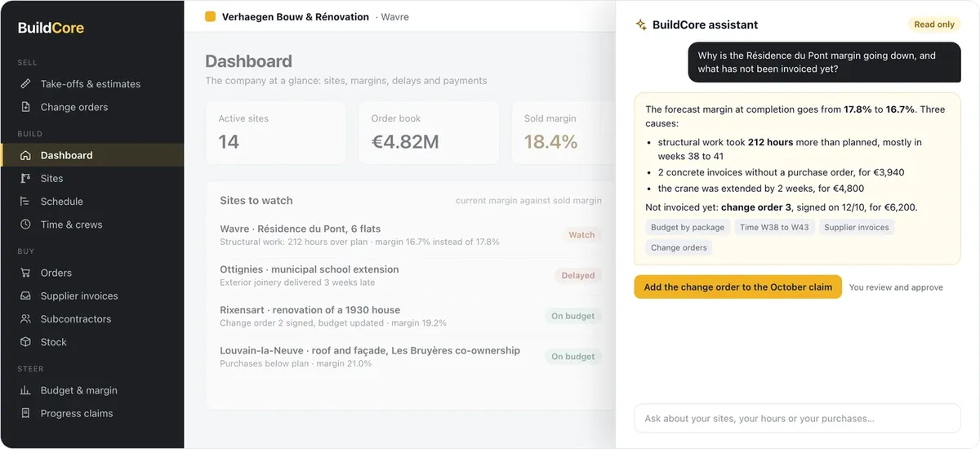Click the Watch status badge
The image size is (980, 449).
(581, 235)
